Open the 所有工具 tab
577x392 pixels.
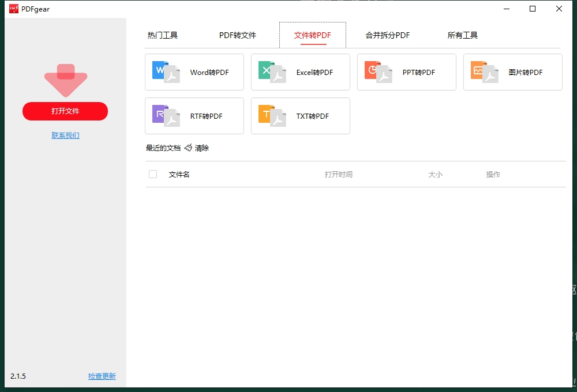click(463, 35)
